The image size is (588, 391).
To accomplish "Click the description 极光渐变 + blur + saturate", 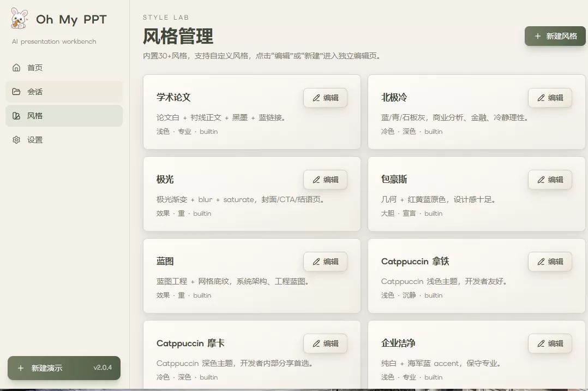I will (x=241, y=199).
